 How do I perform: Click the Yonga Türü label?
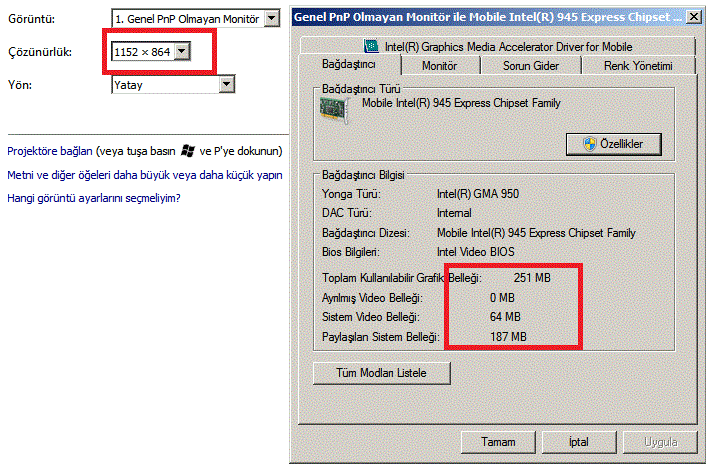click(351, 194)
